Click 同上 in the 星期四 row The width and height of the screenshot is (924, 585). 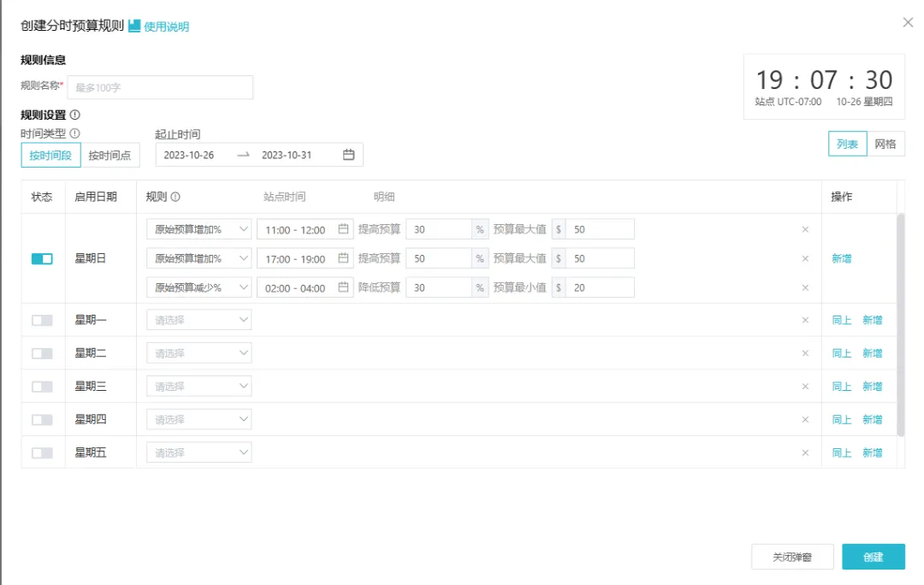842,419
